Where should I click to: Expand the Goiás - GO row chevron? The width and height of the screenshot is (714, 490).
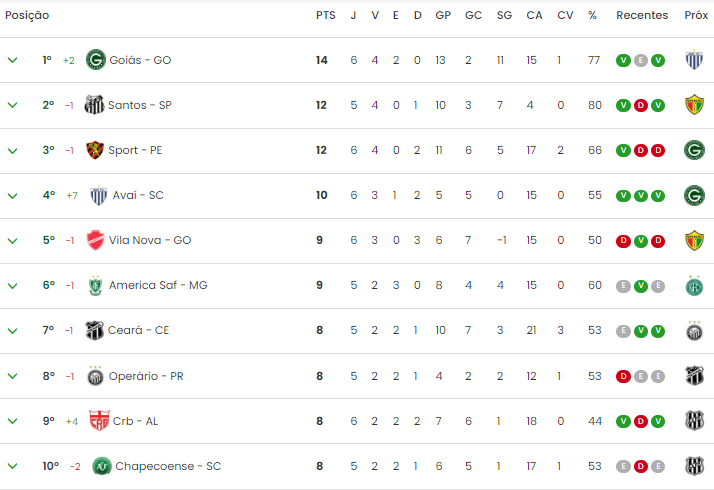pos(13,60)
